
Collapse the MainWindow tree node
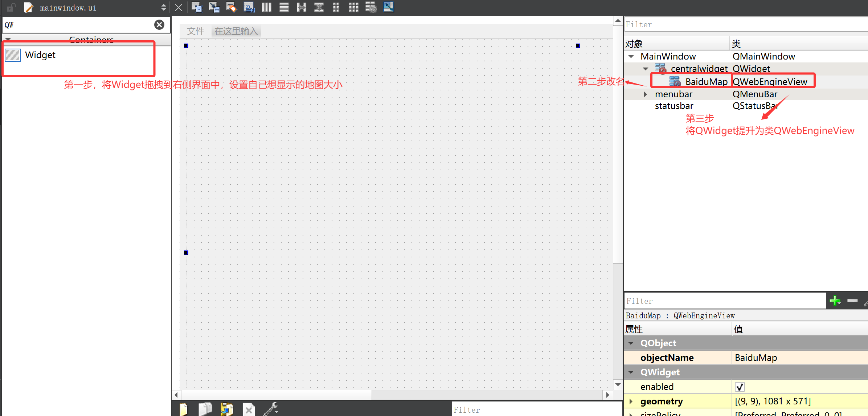(x=631, y=57)
